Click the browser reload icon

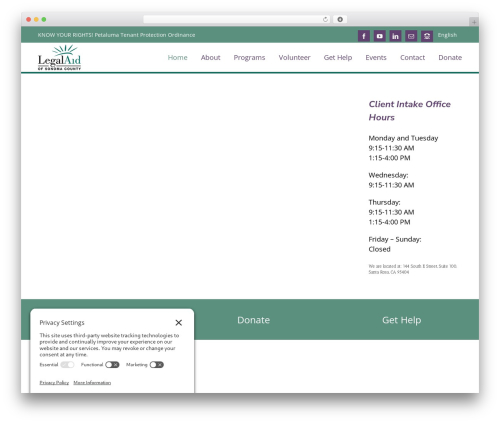point(325,19)
